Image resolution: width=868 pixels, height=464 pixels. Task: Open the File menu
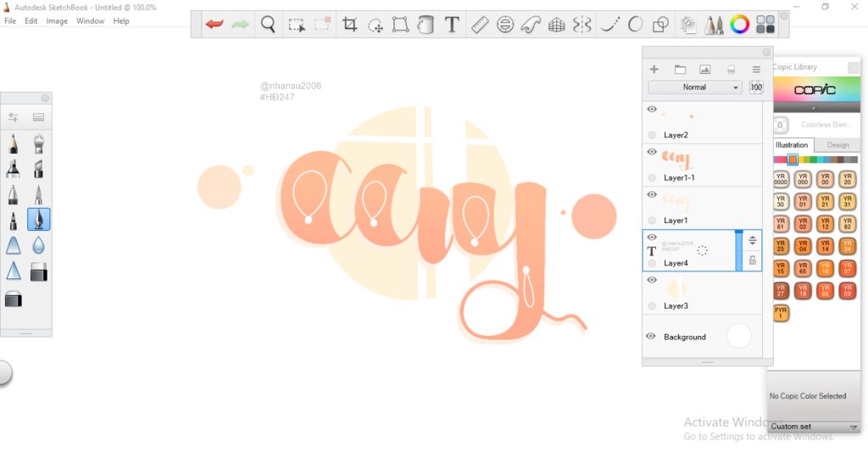[10, 21]
